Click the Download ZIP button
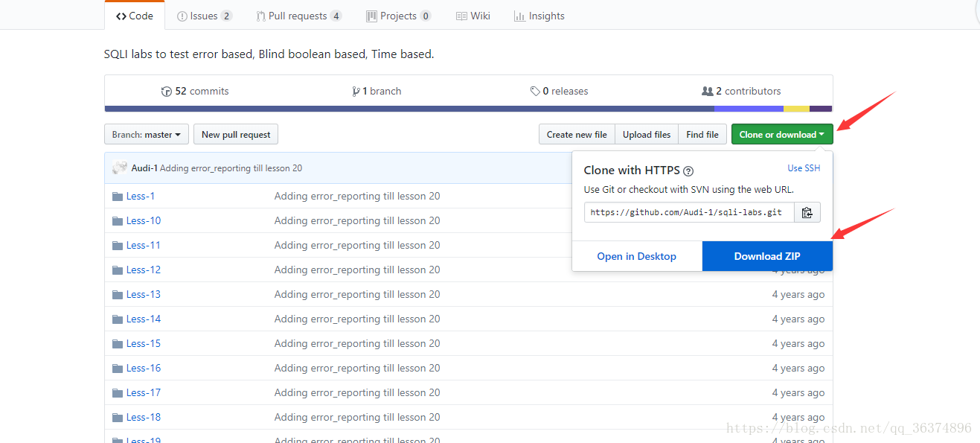 [767, 256]
